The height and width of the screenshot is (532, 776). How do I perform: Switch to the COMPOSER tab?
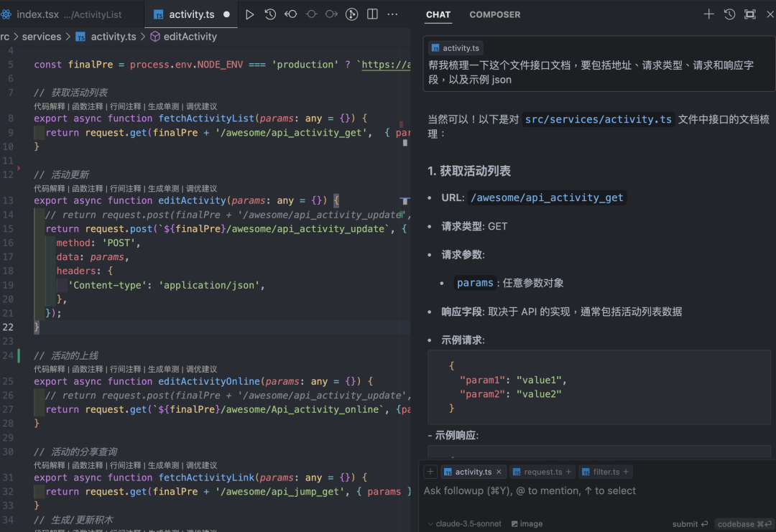[495, 15]
